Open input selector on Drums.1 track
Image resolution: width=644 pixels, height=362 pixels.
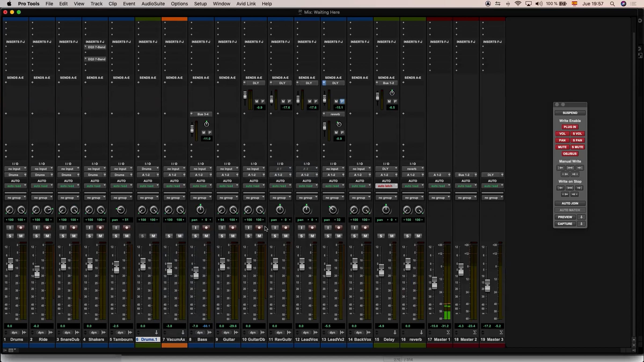pos(148,169)
